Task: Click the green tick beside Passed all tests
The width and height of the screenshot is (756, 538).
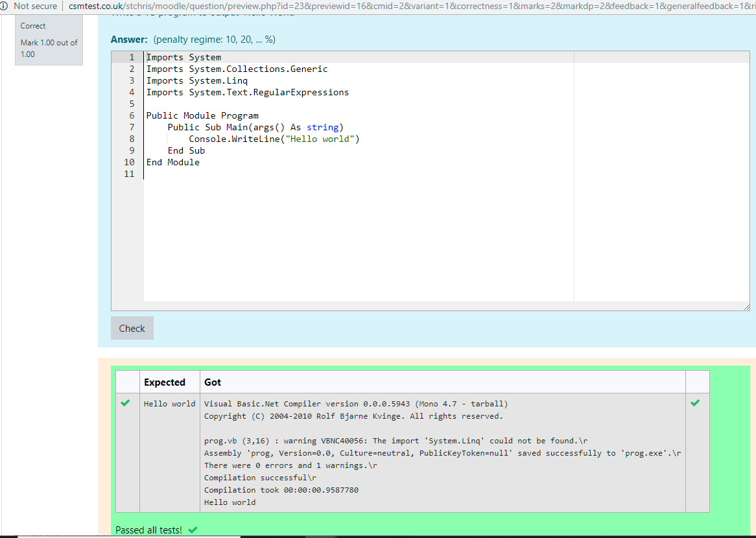Action: coord(193,530)
